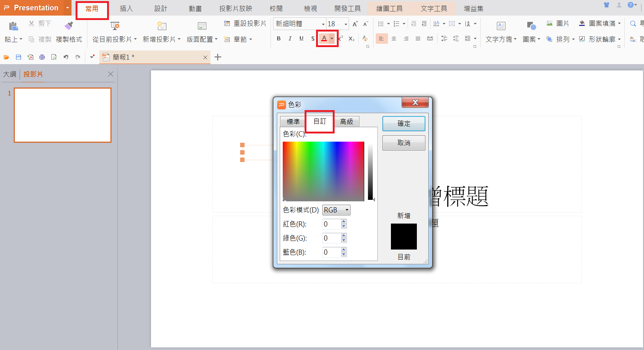Open the 動畫 ribbon tab
This screenshot has height=350, width=644.
195,8
